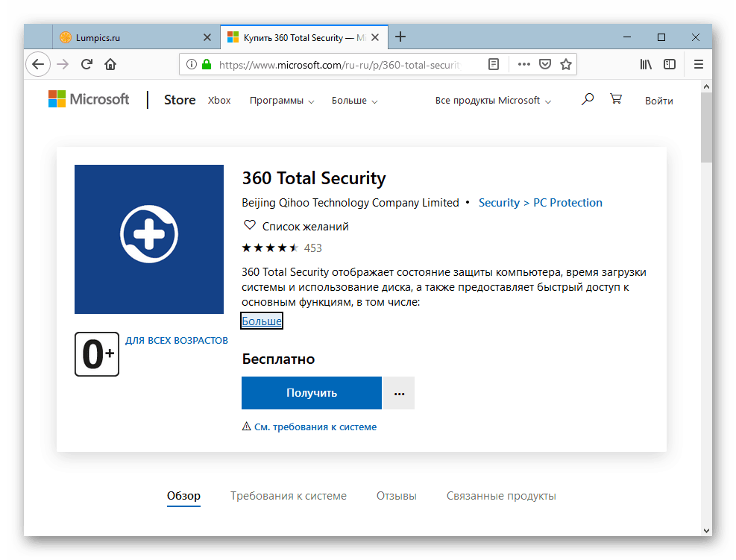The width and height of the screenshot is (736, 560).
Task: Click Войти to sign in
Action: (659, 101)
